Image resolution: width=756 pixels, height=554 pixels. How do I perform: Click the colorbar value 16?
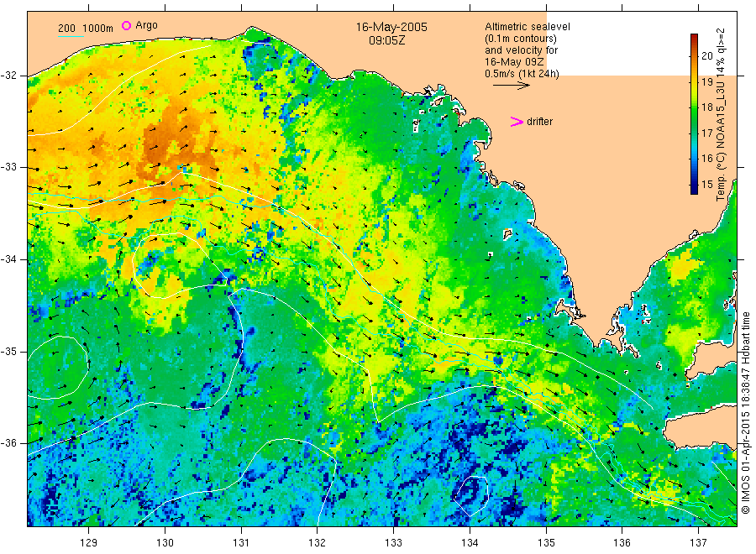click(x=707, y=159)
